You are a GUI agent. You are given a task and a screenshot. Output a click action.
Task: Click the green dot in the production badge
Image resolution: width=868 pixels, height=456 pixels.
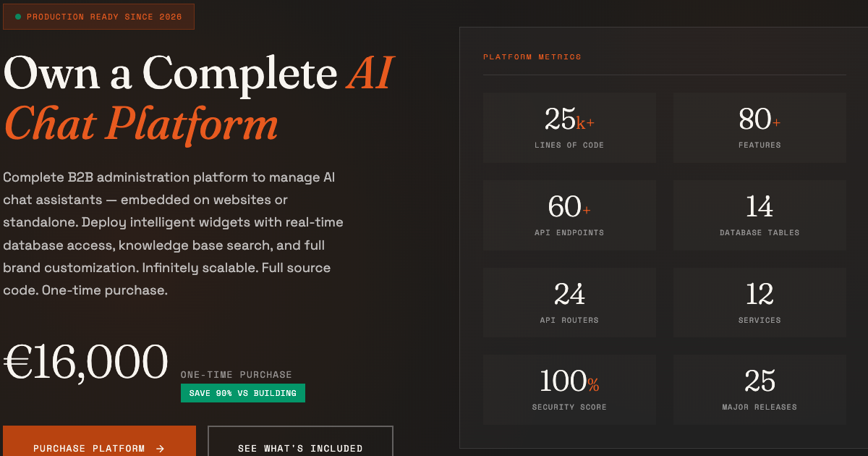click(x=18, y=17)
